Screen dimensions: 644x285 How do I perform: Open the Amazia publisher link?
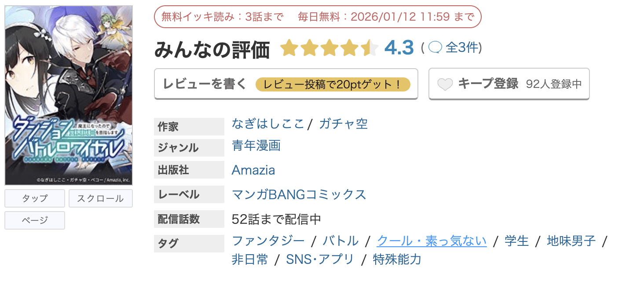(x=253, y=170)
